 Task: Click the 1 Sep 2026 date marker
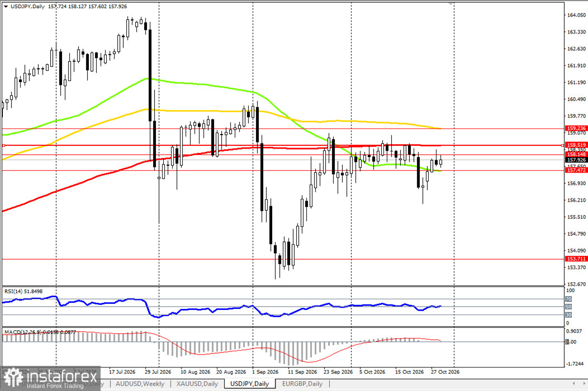265,372
